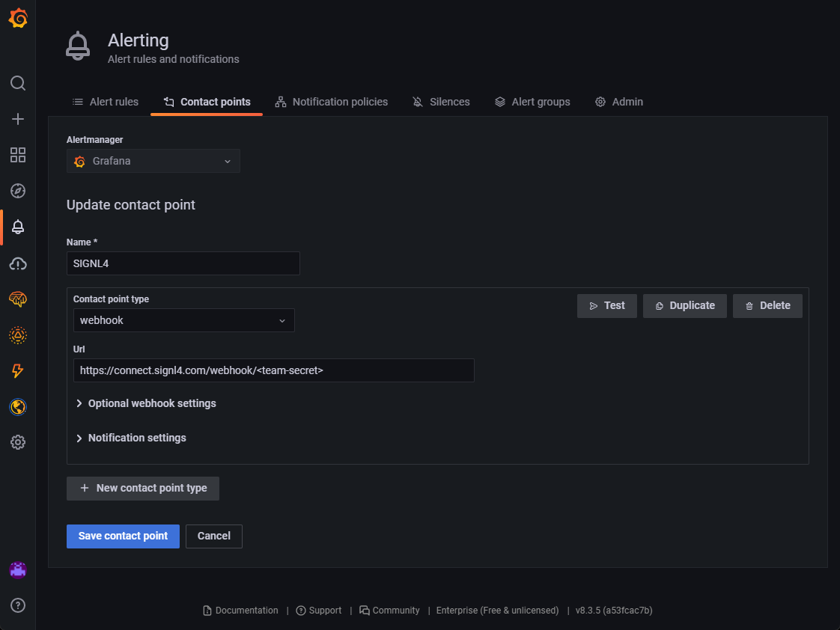
Task: Go to the Silences tab
Action: point(441,102)
